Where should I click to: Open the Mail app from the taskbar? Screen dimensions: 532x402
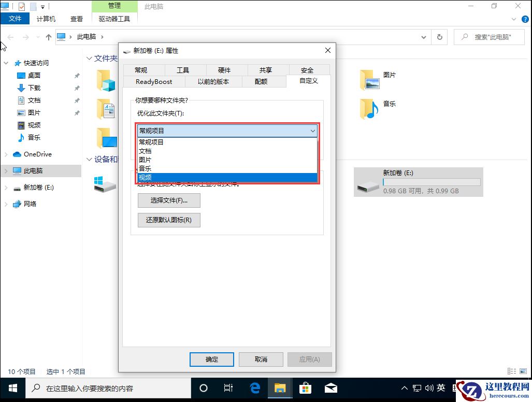(x=330, y=387)
